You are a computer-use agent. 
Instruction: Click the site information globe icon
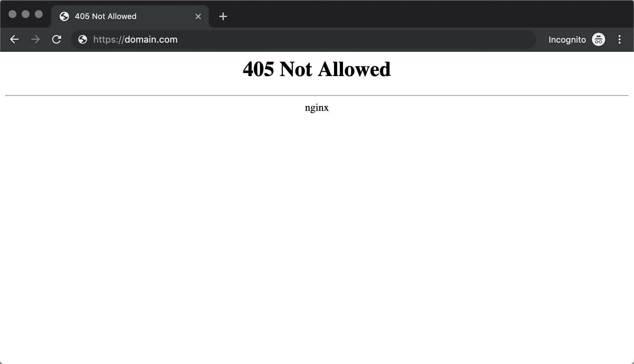tap(83, 40)
